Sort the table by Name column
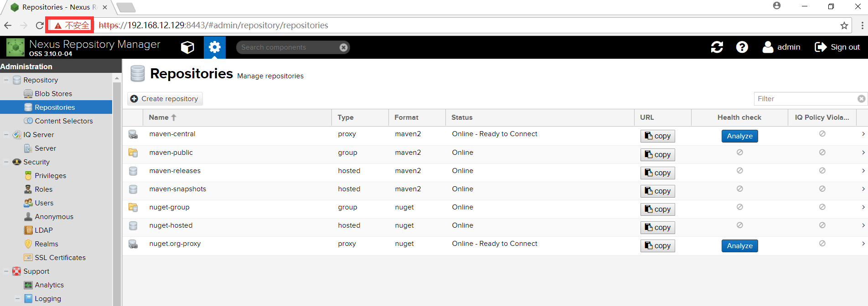This screenshot has width=868, height=306. (237, 117)
